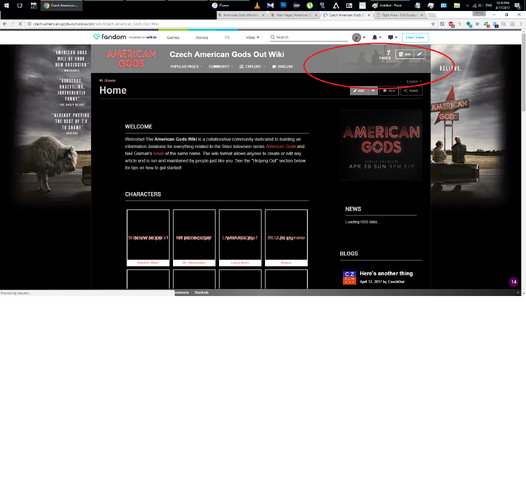This screenshot has width=526, height=480.
Task: Expand the Popular Pages menu
Action: point(186,66)
